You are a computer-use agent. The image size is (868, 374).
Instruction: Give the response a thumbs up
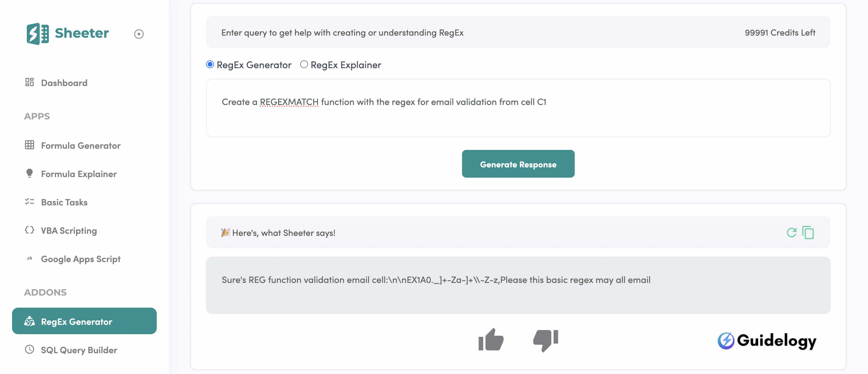point(491,340)
